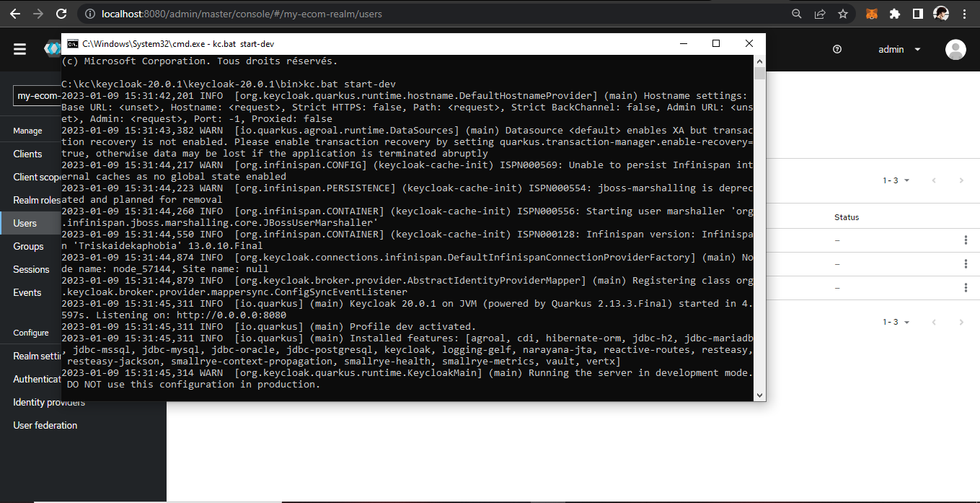Click the cmd window scrollbar thumb
Screen dimensions: 980x503
[x=759, y=73]
